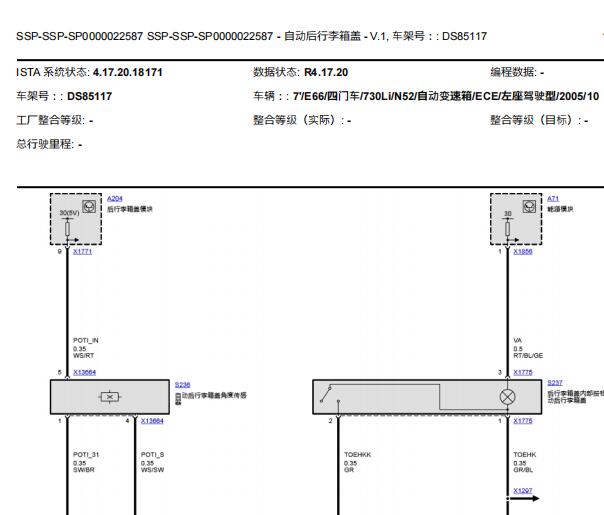The width and height of the screenshot is (604, 515).
Task: Click fuse symbol in A204 module
Action: click(x=67, y=229)
